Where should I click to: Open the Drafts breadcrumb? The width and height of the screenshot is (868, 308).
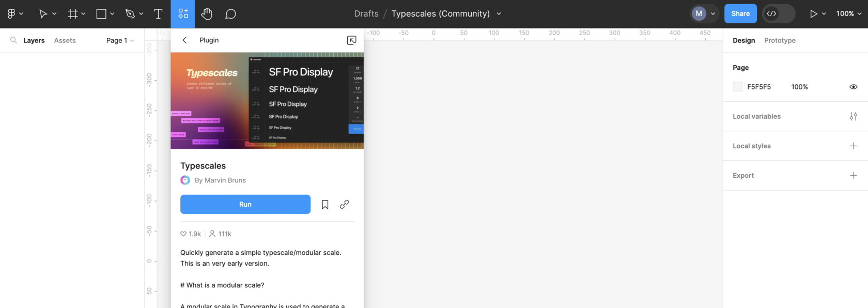pos(366,14)
